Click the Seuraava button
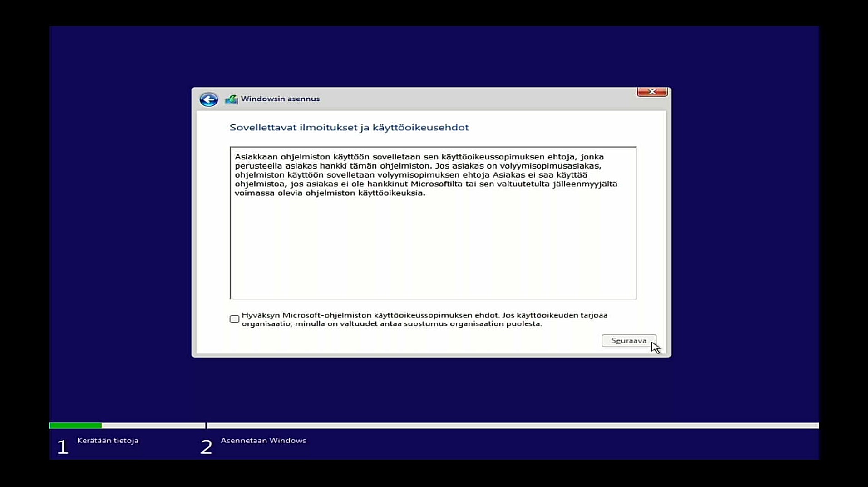The height and width of the screenshot is (487, 868). pos(629,341)
